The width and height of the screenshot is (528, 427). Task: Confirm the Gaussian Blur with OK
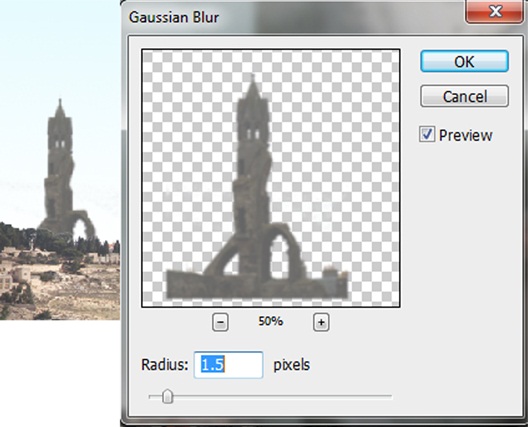pyautogui.click(x=464, y=61)
